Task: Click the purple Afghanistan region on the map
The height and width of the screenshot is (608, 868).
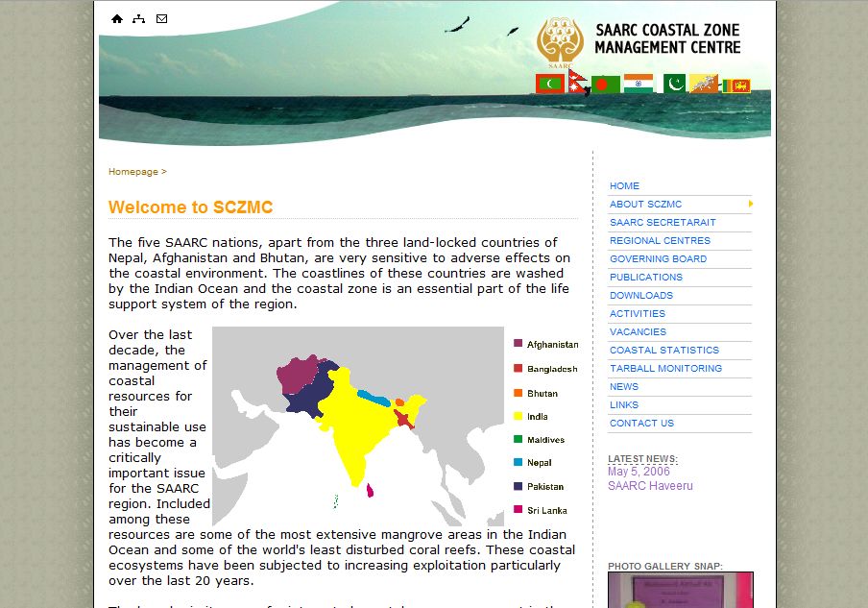Action: (x=298, y=374)
